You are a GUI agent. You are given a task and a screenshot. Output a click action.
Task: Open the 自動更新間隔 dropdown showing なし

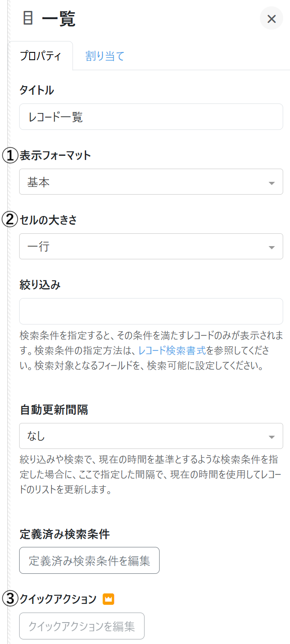pyautogui.click(x=151, y=436)
